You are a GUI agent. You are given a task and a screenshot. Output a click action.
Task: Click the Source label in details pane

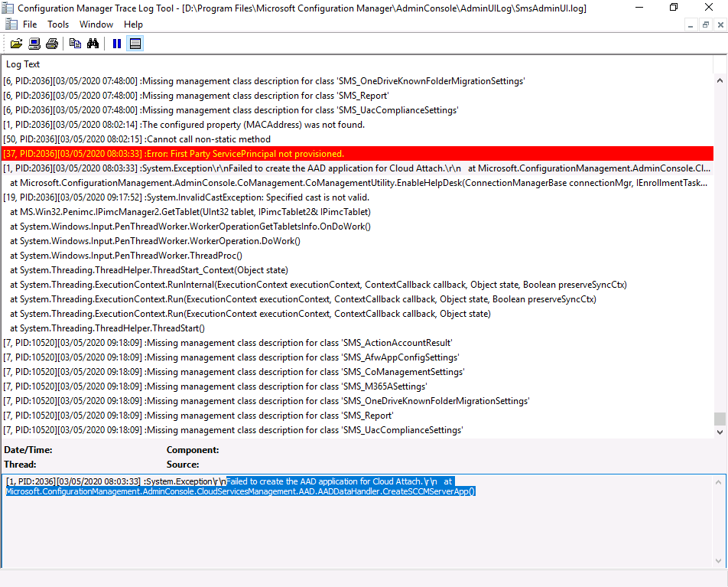coord(183,465)
